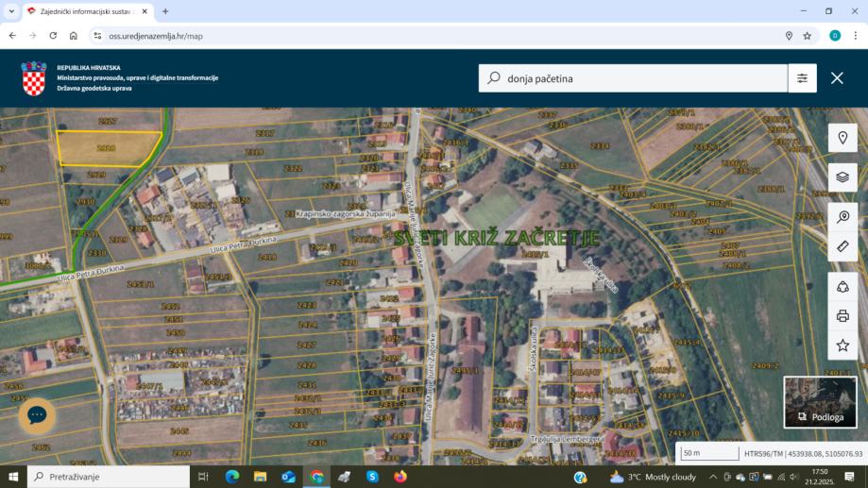The width and height of the screenshot is (868, 488).
Task: Click the browser back arrow
Action: 12,36
